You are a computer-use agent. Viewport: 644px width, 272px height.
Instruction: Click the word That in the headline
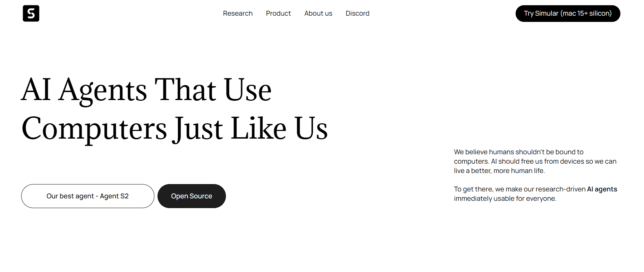pos(185,90)
